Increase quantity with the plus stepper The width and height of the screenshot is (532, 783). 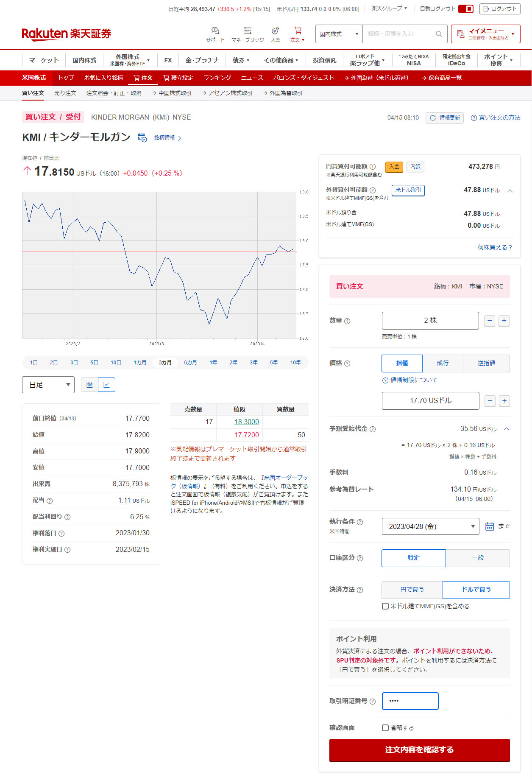504,321
